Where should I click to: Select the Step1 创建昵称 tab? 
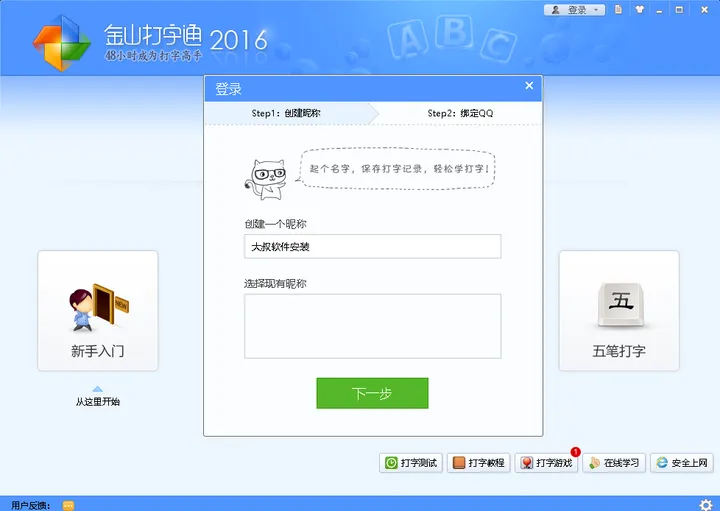[286, 113]
